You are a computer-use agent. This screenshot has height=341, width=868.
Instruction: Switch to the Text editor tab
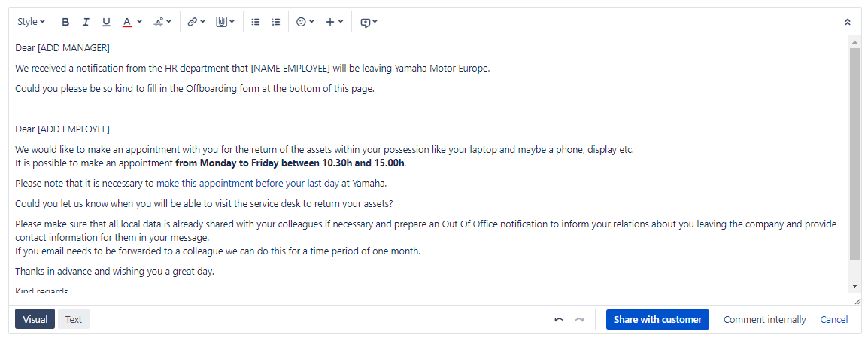coord(74,319)
